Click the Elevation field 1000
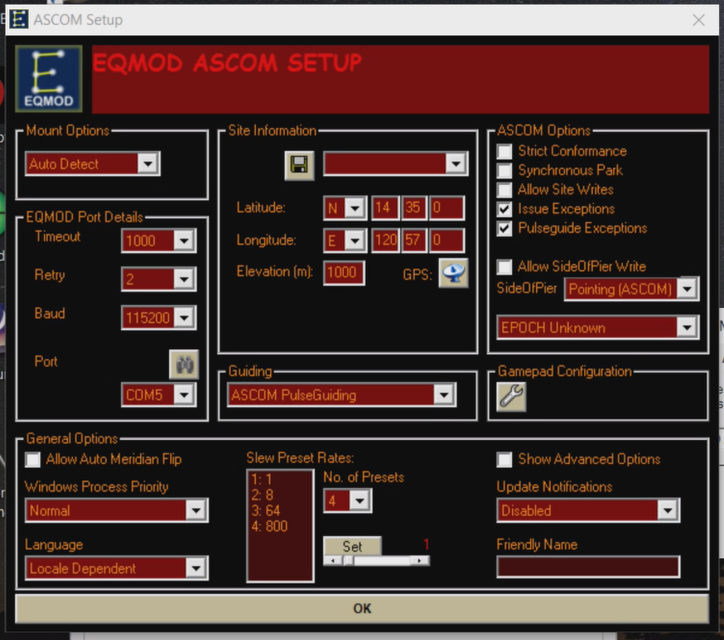Screen dimensions: 724x640 click(x=344, y=272)
